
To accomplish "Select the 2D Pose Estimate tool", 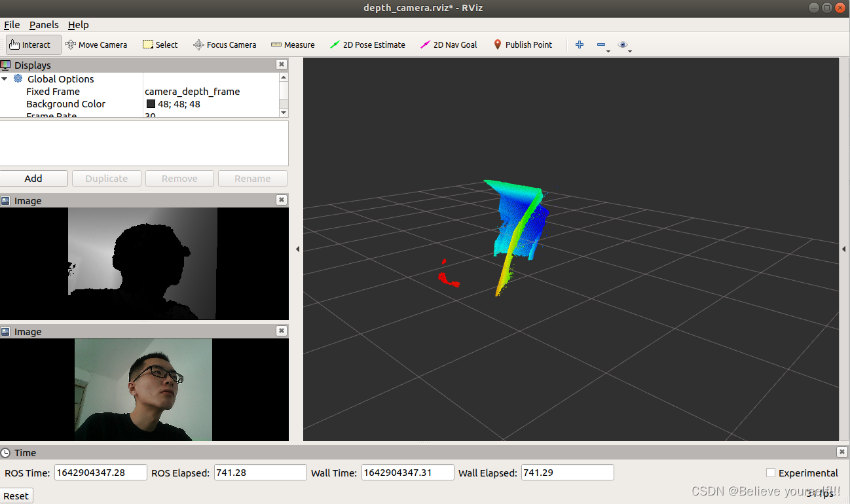I will click(x=367, y=45).
